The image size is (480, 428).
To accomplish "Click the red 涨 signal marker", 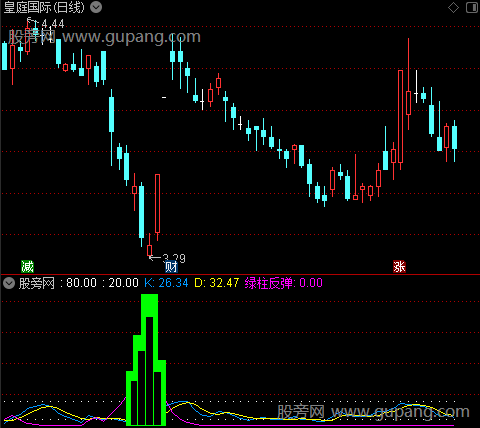I will point(399,267).
